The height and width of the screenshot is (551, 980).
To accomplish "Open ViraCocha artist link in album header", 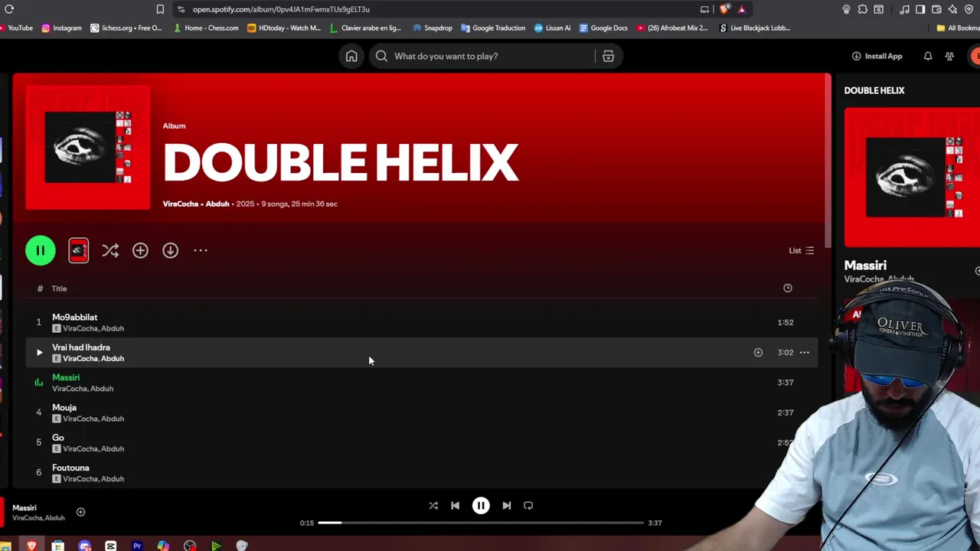I will click(181, 204).
